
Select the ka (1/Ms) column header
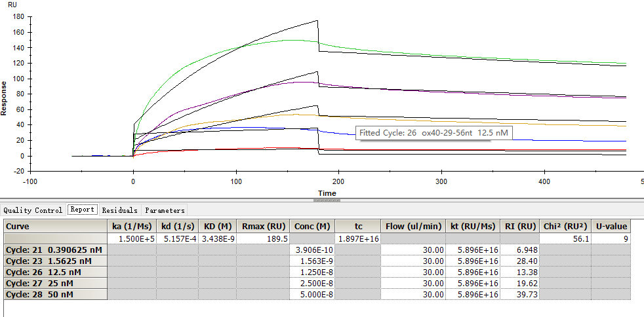pos(132,227)
